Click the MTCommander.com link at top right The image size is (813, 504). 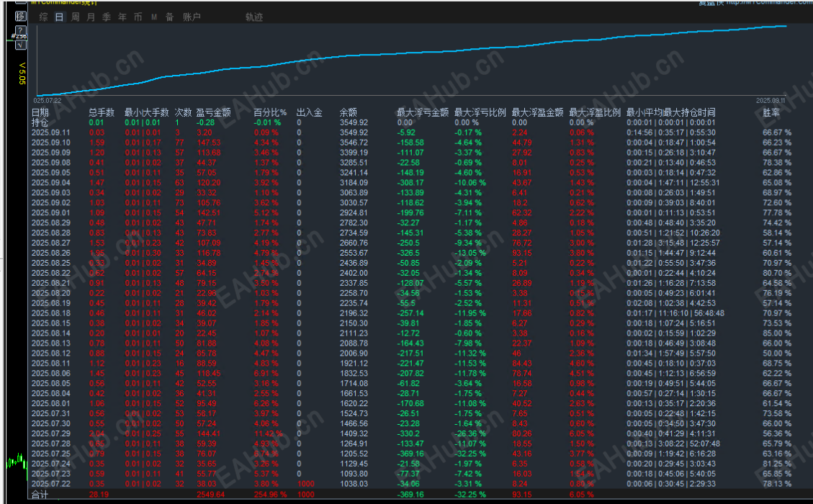pos(769,2)
